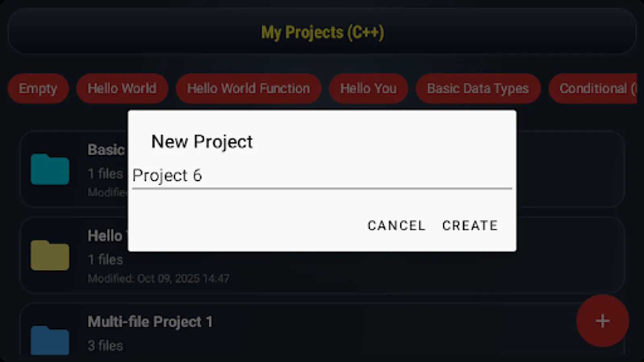The height and width of the screenshot is (362, 644).
Task: Select the Hello World template chip
Action: pos(122,88)
